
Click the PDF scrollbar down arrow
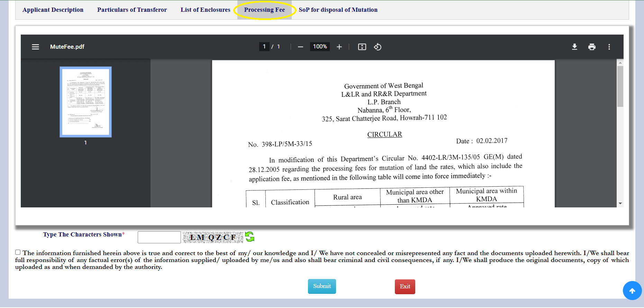click(620, 204)
